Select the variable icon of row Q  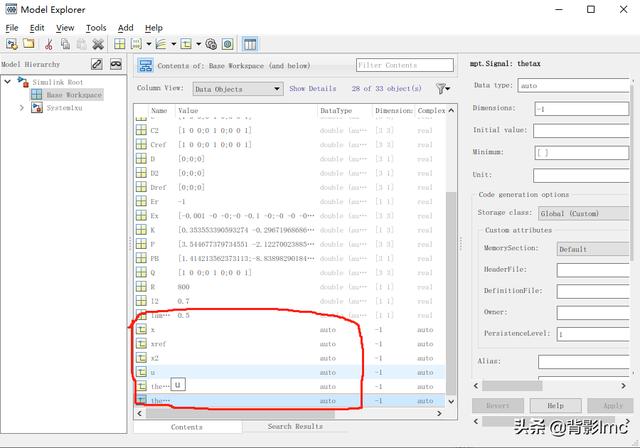coord(141,273)
